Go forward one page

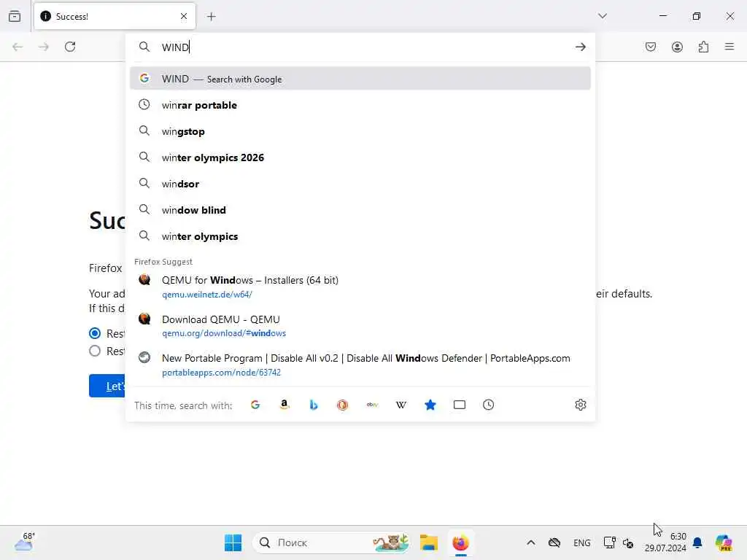(x=44, y=47)
